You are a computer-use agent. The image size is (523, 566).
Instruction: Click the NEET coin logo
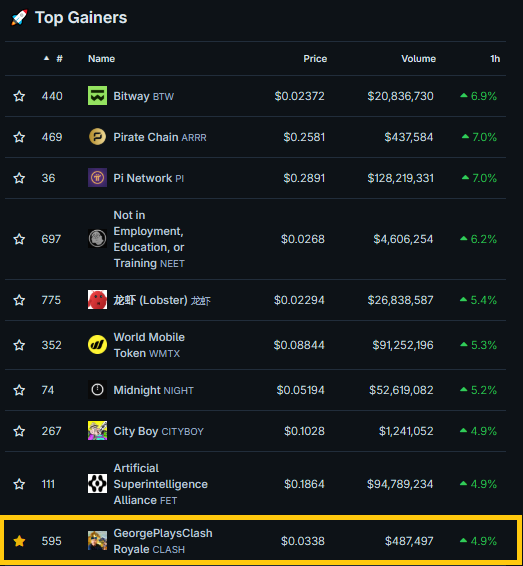[x=97, y=239]
